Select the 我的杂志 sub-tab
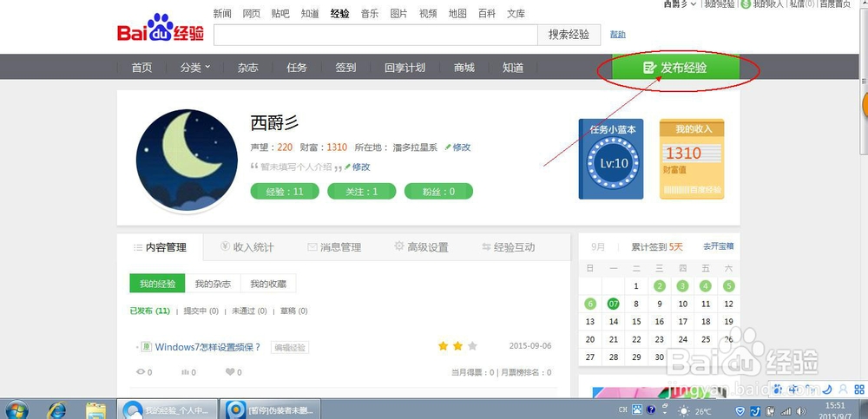This screenshot has width=868, height=419. [213, 284]
